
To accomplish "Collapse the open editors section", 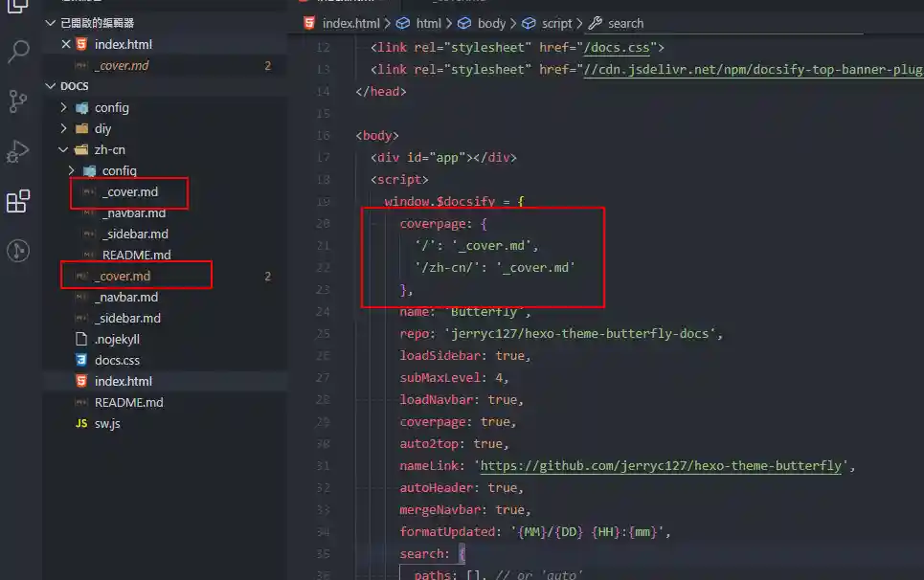I will point(51,23).
